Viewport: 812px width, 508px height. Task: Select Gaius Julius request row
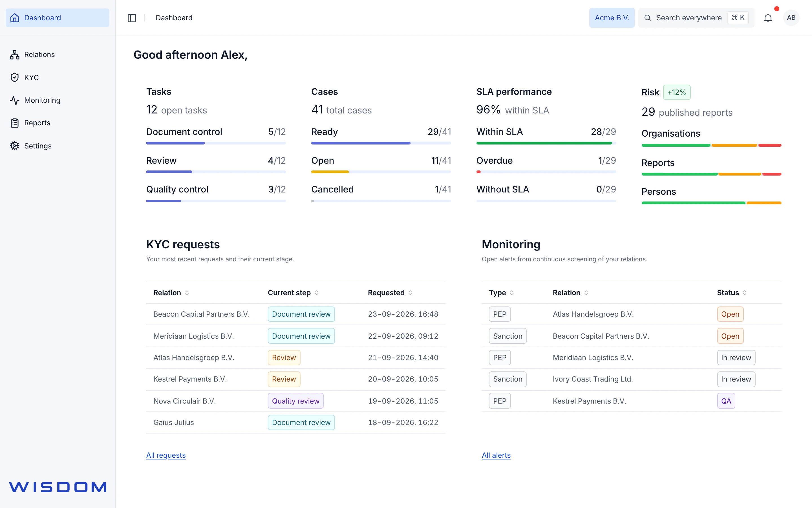pos(295,422)
